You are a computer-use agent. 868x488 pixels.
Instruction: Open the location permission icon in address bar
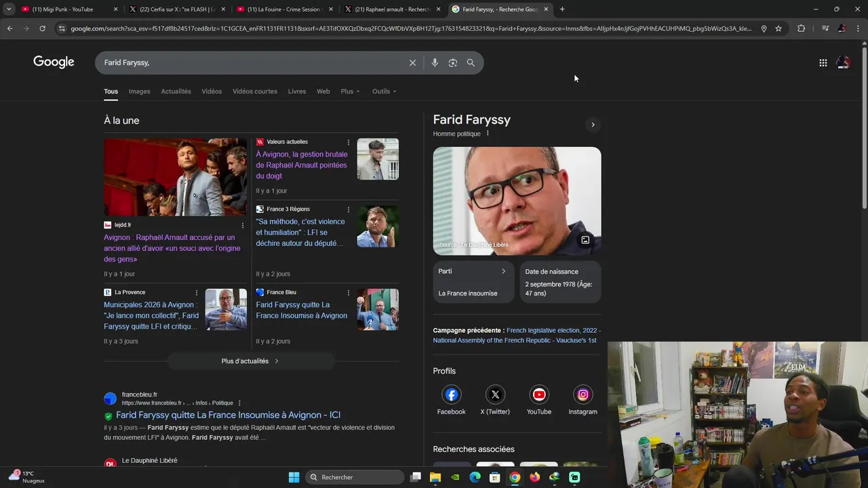pyautogui.click(x=764, y=28)
